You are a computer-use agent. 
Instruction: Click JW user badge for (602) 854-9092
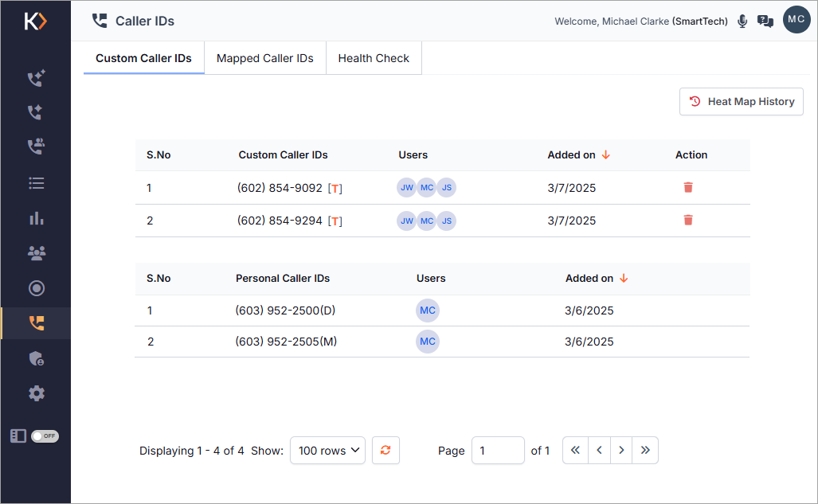click(407, 187)
